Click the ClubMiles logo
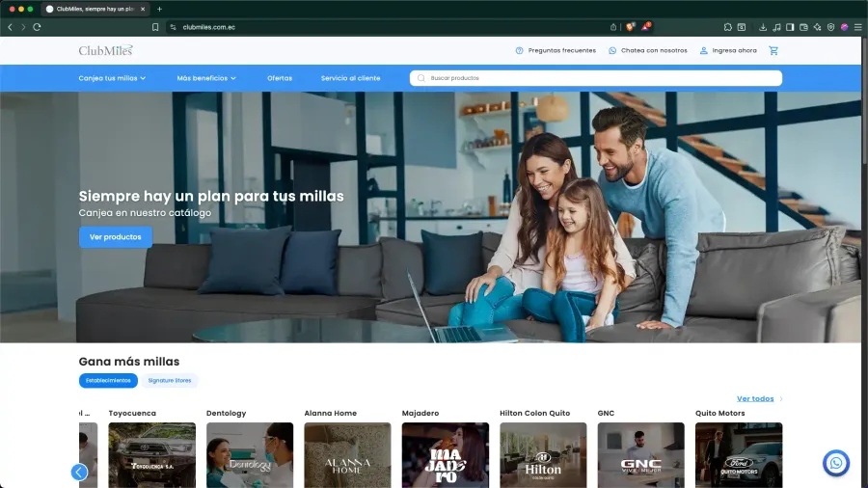Image resolution: width=868 pixels, height=488 pixels. (105, 50)
